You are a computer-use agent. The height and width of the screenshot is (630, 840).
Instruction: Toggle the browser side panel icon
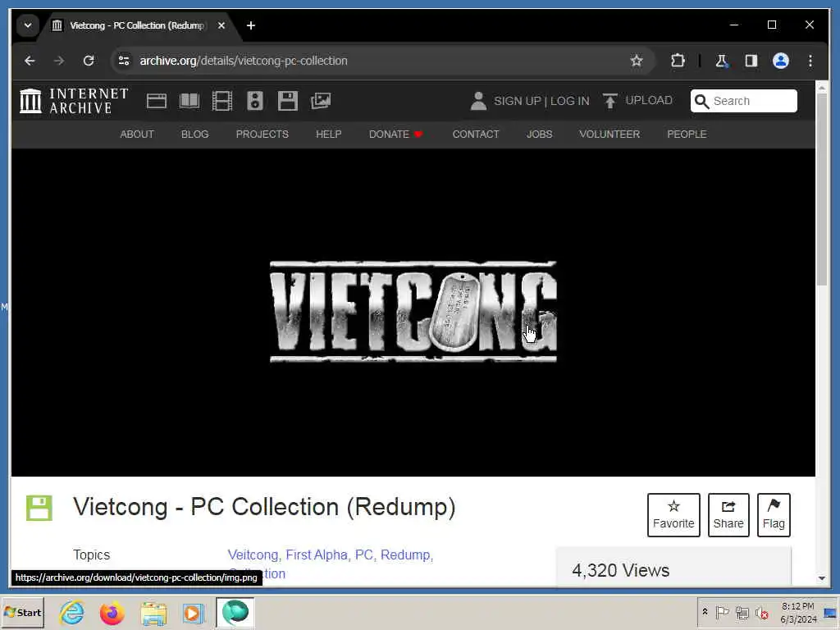(751, 61)
